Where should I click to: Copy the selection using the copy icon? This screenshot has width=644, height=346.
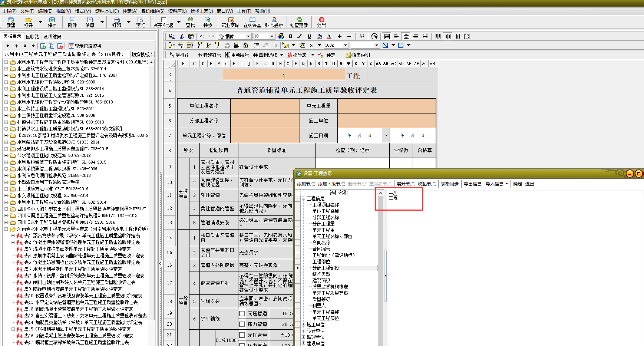[x=172, y=36]
